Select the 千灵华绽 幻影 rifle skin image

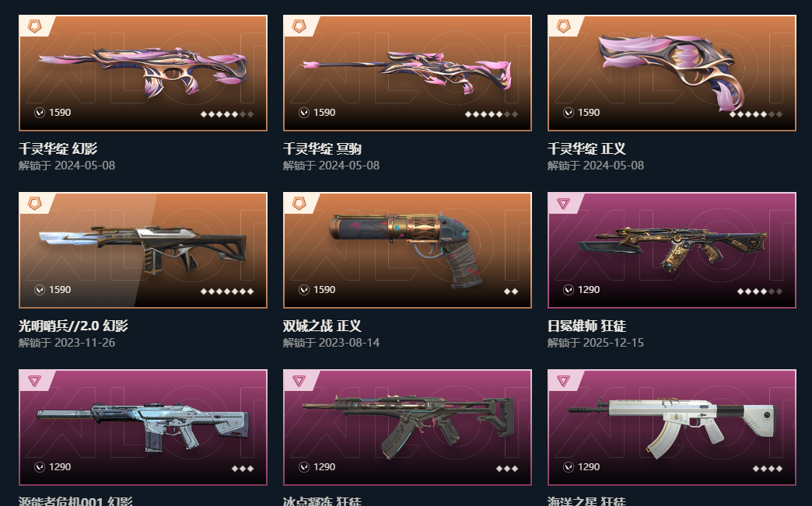click(143, 71)
